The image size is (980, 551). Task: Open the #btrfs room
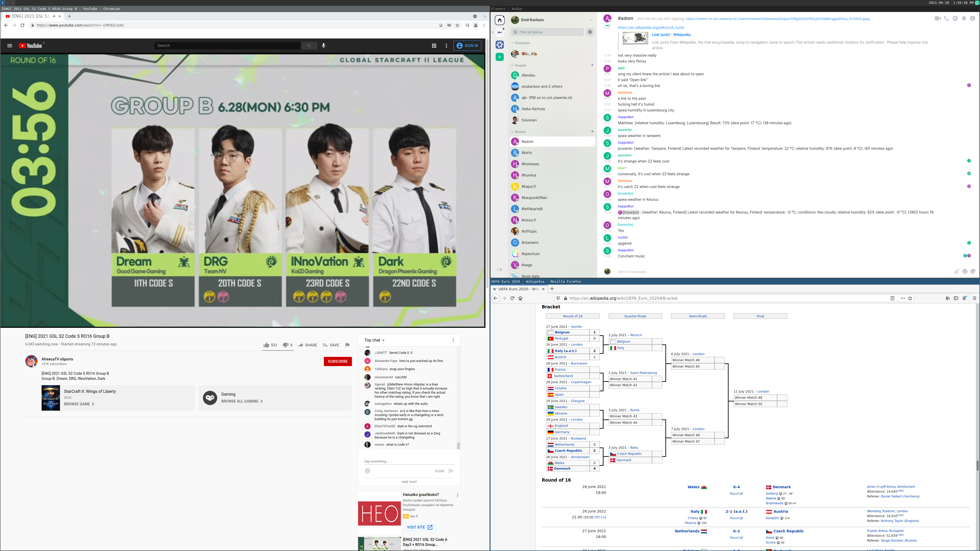pos(526,153)
